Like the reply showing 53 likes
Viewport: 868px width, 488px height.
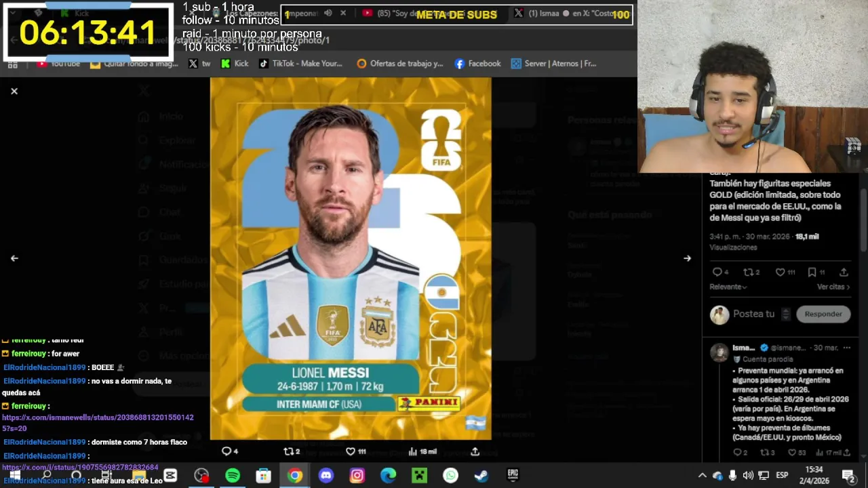point(792,453)
